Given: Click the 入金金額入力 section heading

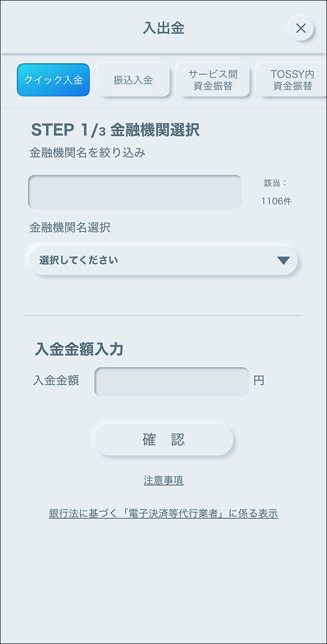Looking at the screenshot, I should [x=79, y=349].
